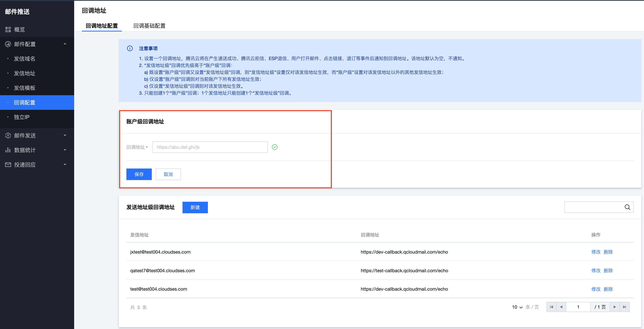
Task: Go to previous page arrow
Action: pyautogui.click(x=561, y=307)
